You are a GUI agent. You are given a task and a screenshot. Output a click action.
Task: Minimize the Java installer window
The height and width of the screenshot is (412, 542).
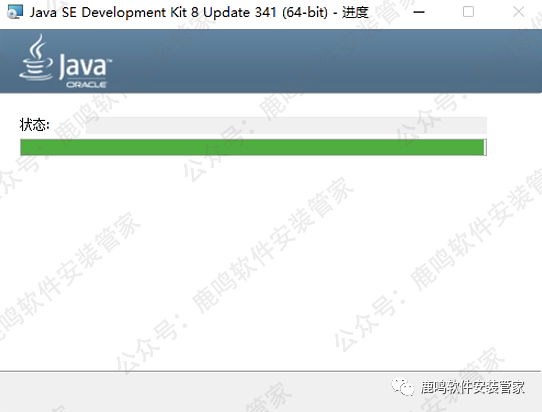(x=419, y=12)
